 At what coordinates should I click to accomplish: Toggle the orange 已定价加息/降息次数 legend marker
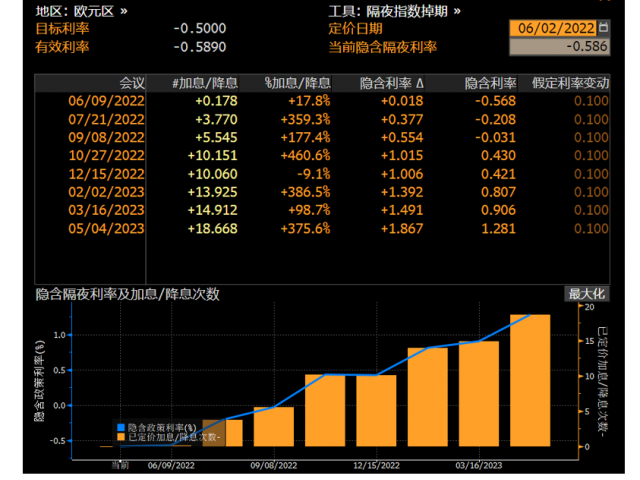pyautogui.click(x=121, y=437)
